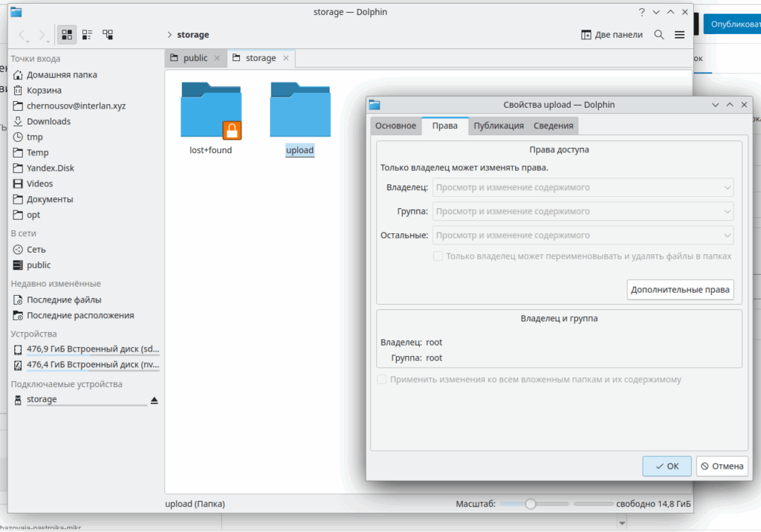Open the search magnifier in Dolphin
761x532 pixels.
(659, 35)
